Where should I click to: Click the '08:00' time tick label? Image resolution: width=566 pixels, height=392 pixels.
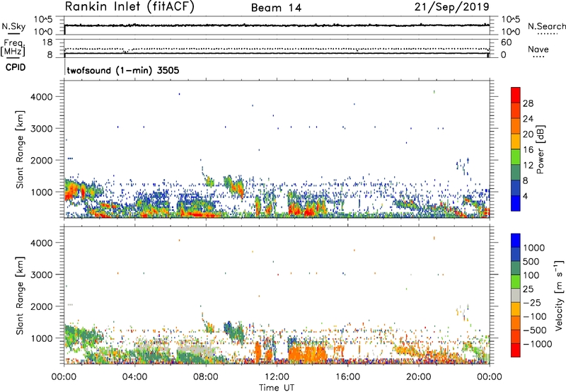pos(206,377)
